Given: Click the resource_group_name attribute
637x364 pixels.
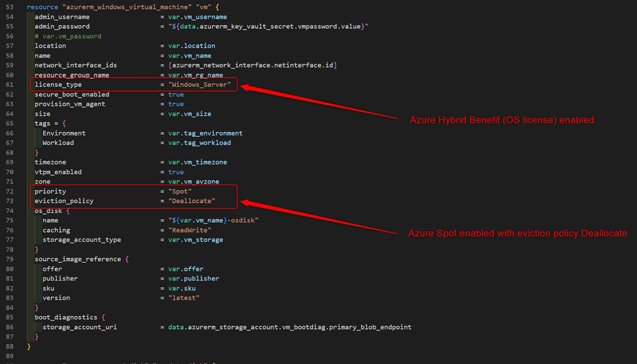Looking at the screenshot, I should tap(72, 75).
